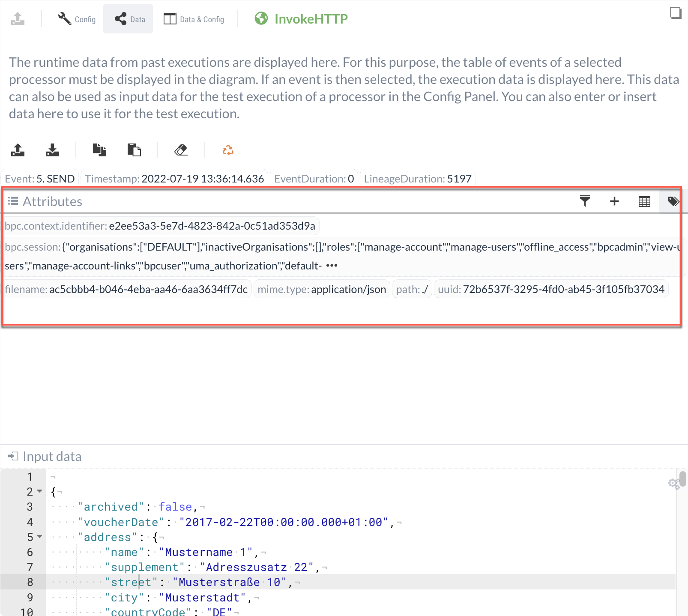
Task: Click the download data toolbar icon
Action: point(52,150)
